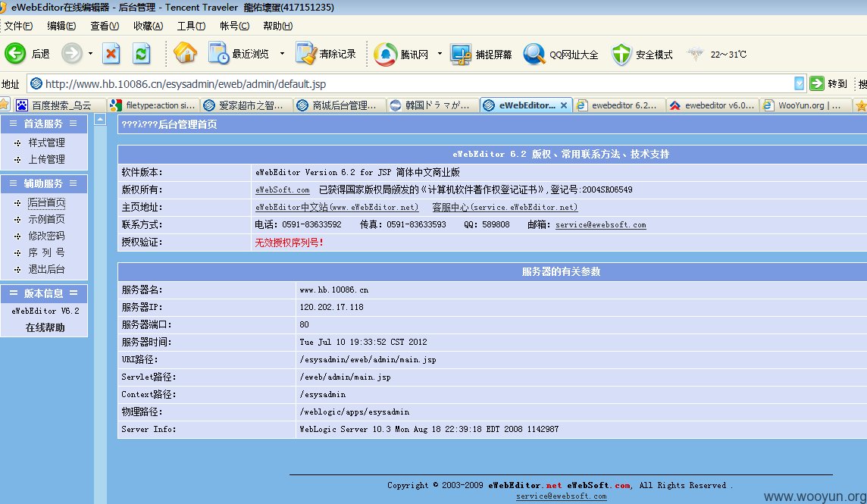Image resolution: width=867 pixels, height=504 pixels.
Task: Click the weather 22~31℃ indicator
Action: tap(717, 54)
